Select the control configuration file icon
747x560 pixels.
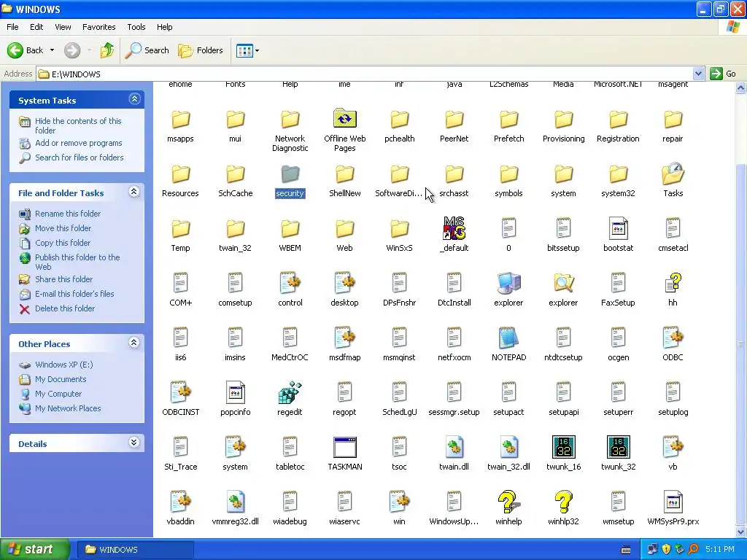point(290,283)
